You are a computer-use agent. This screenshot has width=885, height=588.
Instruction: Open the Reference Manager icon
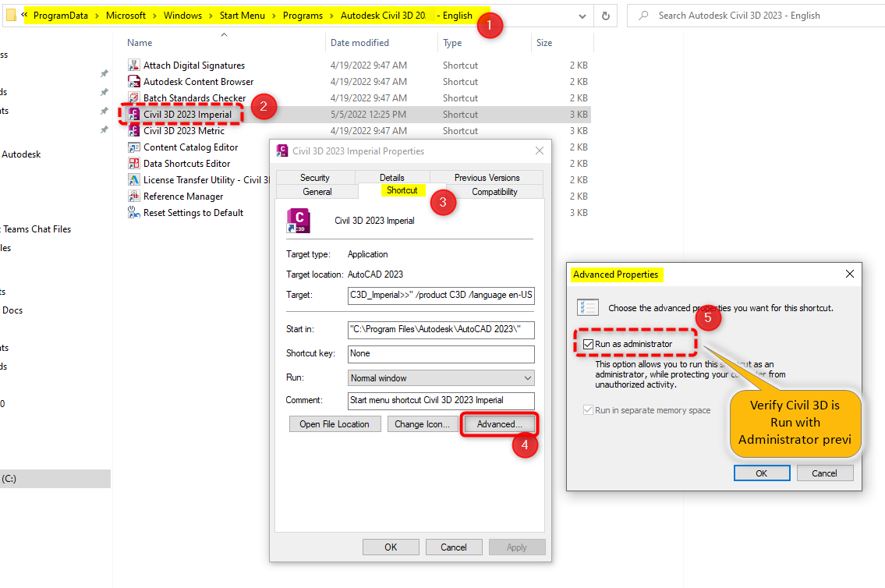pos(133,196)
